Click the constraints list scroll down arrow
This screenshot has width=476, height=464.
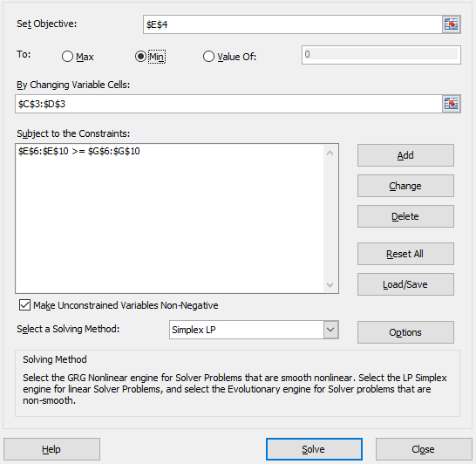pyautogui.click(x=330, y=285)
